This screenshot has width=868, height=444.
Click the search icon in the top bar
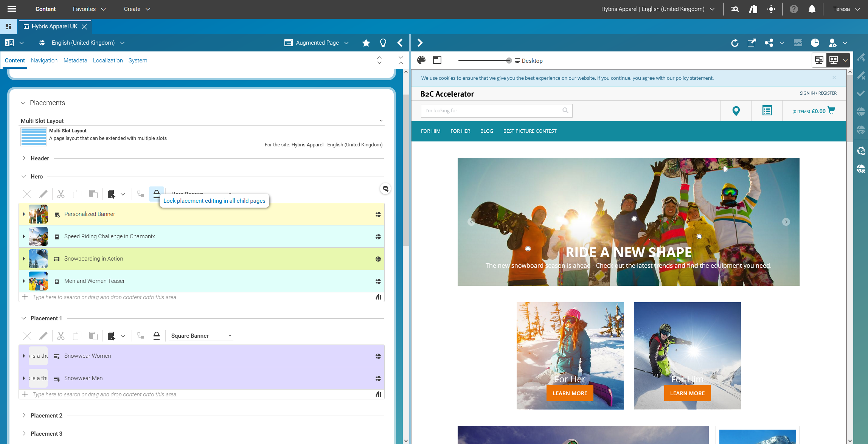(734, 9)
